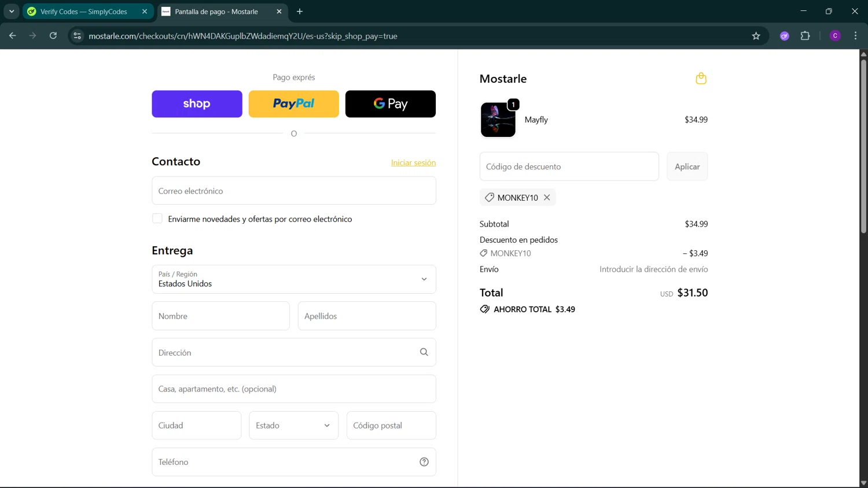Focus the Ciudad input field
Screen dimensions: 868x488
(x=197, y=426)
